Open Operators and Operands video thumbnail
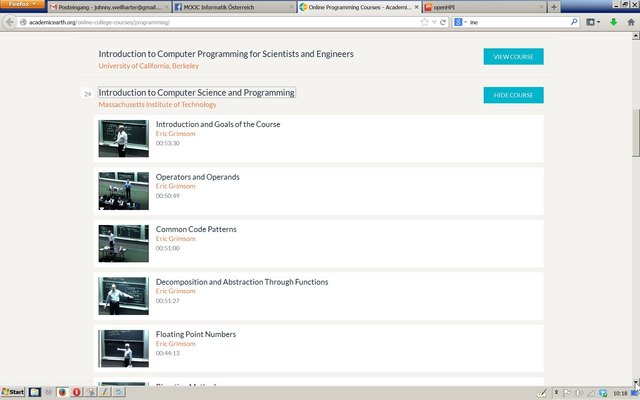 [x=124, y=191]
